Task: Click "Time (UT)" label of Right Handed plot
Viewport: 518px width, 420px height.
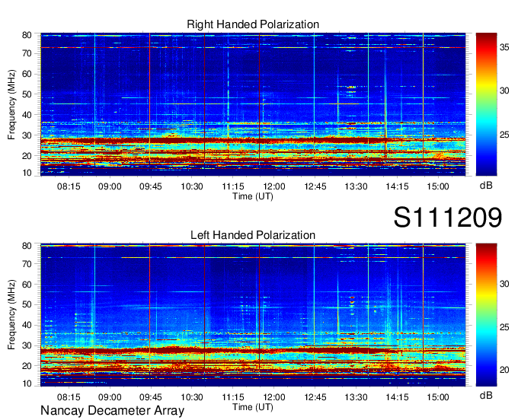Action: pyautogui.click(x=253, y=196)
